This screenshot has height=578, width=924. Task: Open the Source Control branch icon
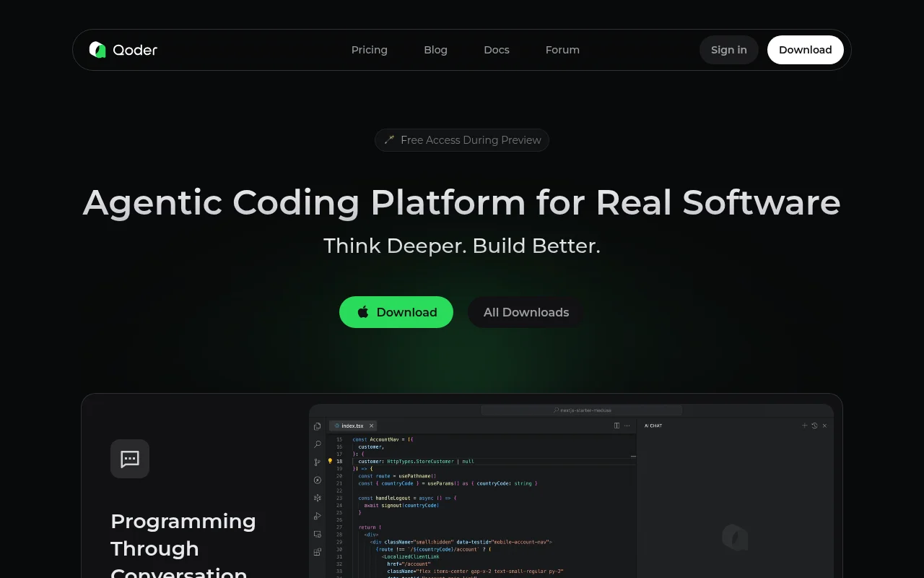tap(317, 462)
